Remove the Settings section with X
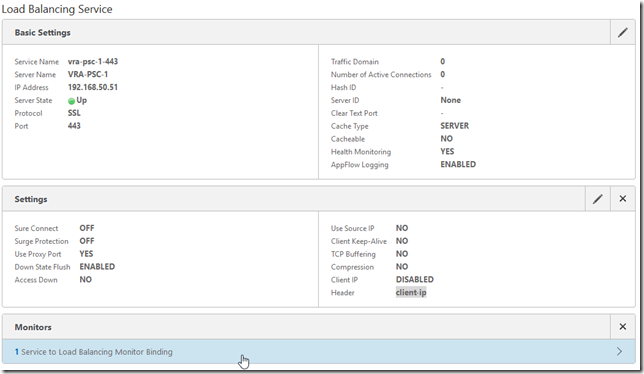Image resolution: width=644 pixels, height=374 pixels. pos(623,199)
